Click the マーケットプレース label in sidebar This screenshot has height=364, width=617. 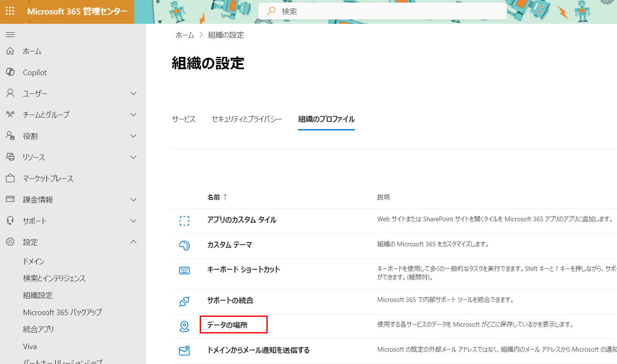point(48,178)
